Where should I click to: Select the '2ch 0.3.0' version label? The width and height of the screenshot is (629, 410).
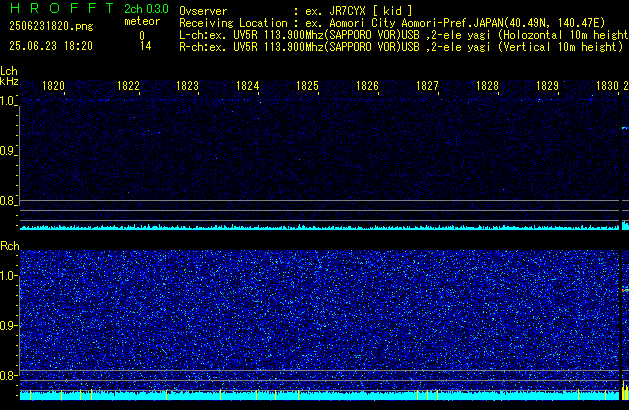146,9
